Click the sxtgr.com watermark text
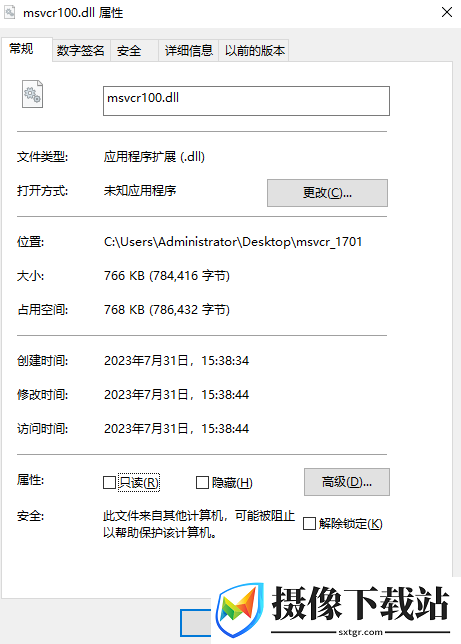Image resolution: width=461 pixels, height=644 pixels. (360, 632)
